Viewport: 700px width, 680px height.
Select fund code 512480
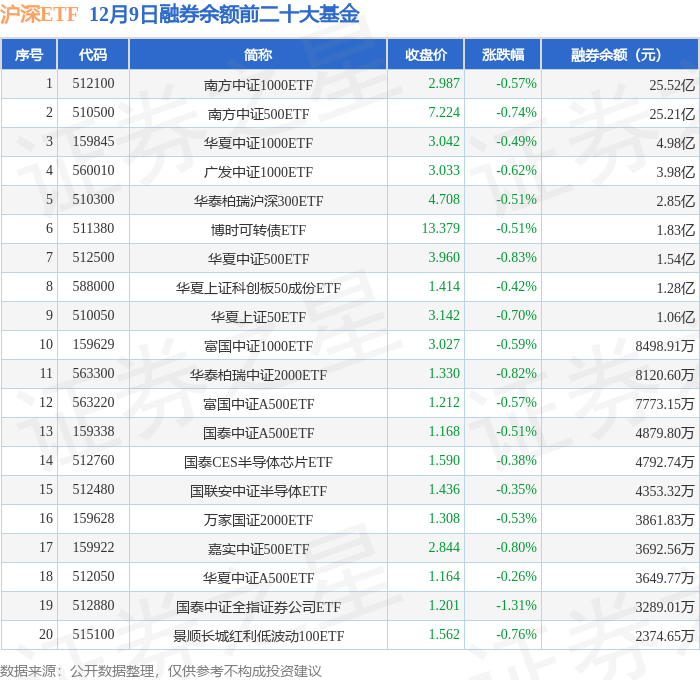(93, 490)
